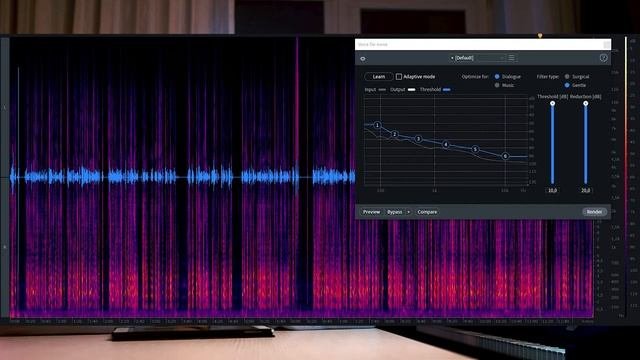The width and height of the screenshot is (640, 360).
Task: Close the Voice De-noise window
Action: [x=607, y=44]
